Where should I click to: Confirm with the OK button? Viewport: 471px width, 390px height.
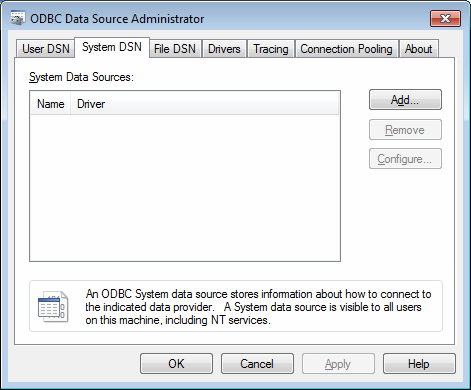pyautogui.click(x=176, y=364)
